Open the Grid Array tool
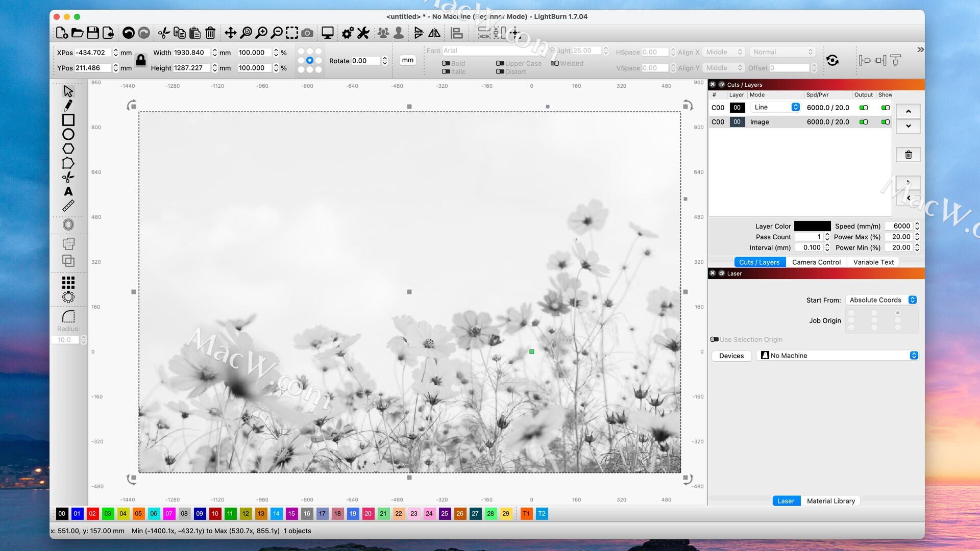The width and height of the screenshot is (980, 551). (68, 283)
